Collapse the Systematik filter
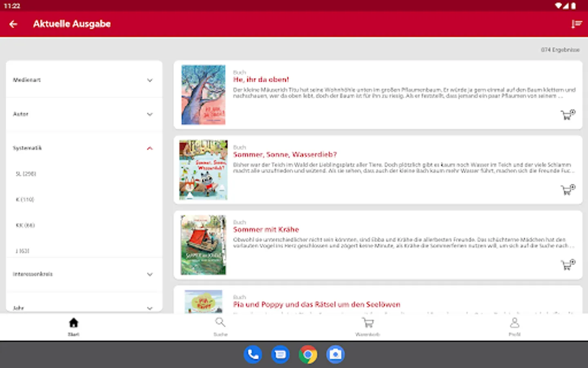The image size is (588, 368). (x=84, y=148)
